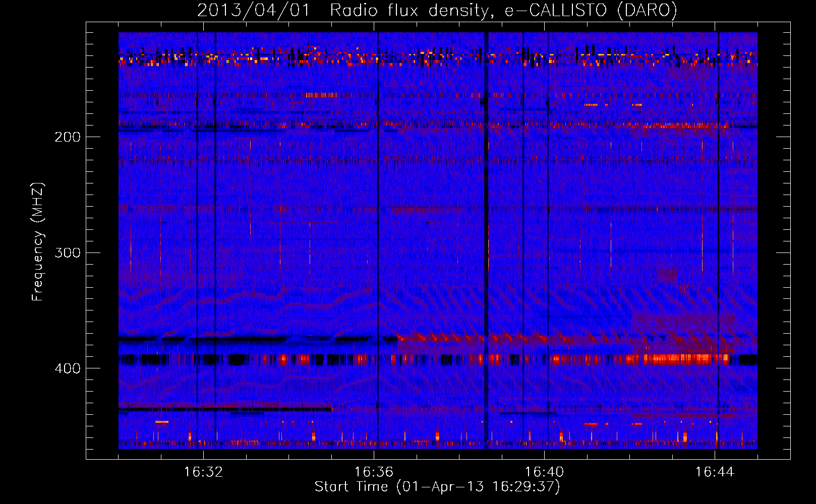
Task: Click the 16:32 time tick label
Action: [203, 472]
